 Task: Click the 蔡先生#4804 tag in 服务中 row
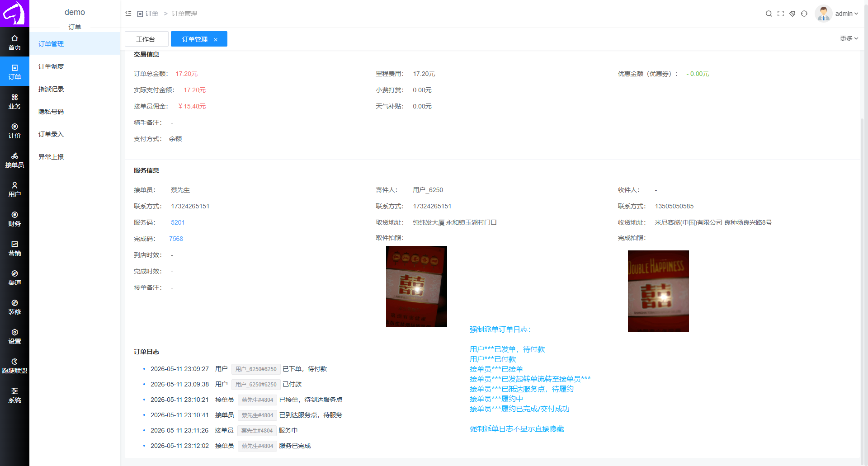[257, 431]
